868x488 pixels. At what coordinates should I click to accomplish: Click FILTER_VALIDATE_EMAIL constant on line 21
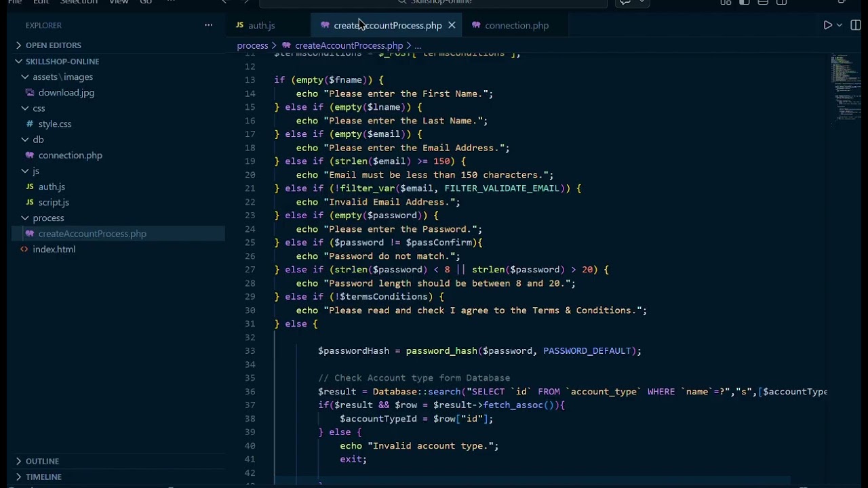(x=502, y=188)
